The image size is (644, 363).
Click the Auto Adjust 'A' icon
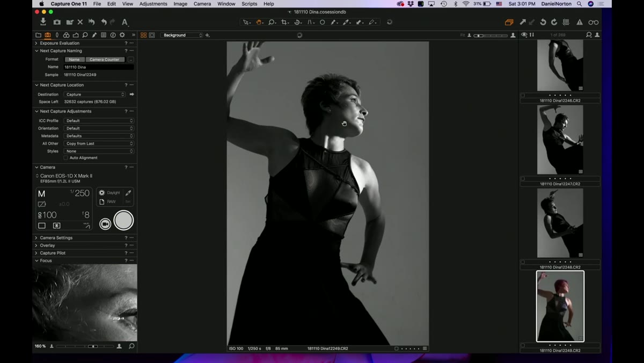[125, 22]
